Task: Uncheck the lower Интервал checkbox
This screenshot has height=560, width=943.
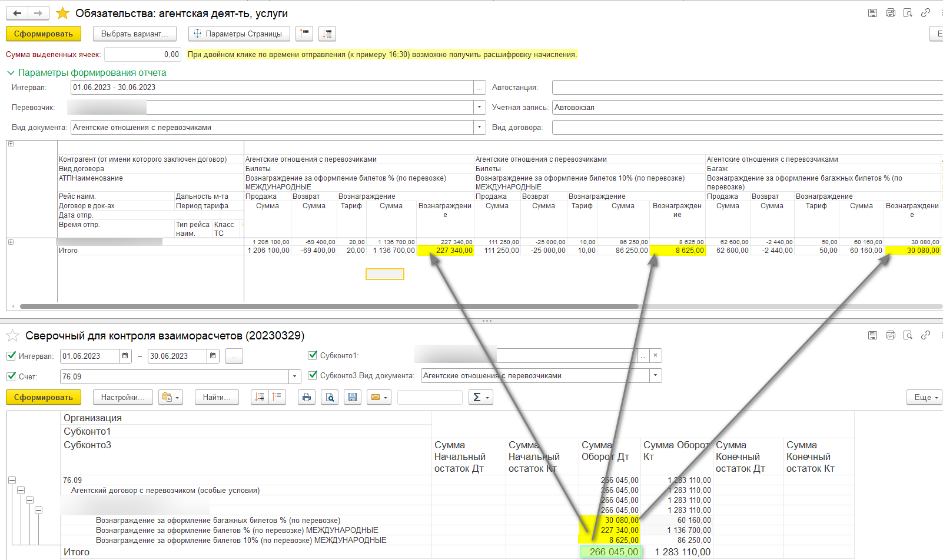Action: (x=11, y=356)
